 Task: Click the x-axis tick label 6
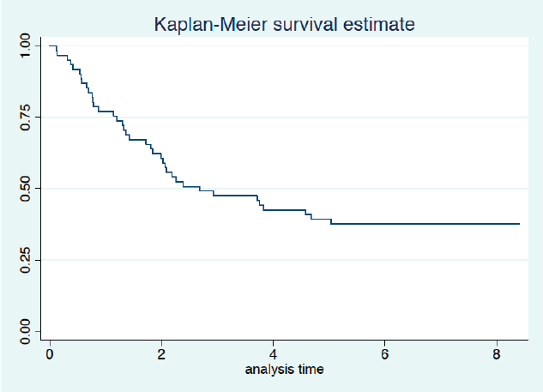[x=384, y=355]
